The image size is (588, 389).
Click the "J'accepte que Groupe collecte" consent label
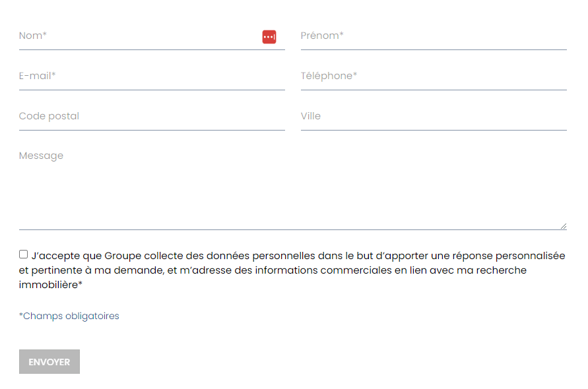(x=198, y=256)
